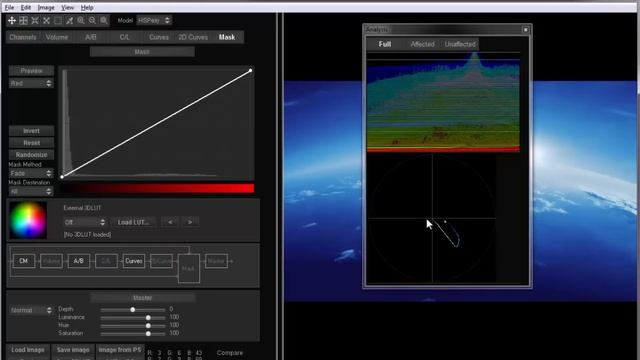Switch to the Curves tab
Screen dimensions: 640x360
(159, 37)
